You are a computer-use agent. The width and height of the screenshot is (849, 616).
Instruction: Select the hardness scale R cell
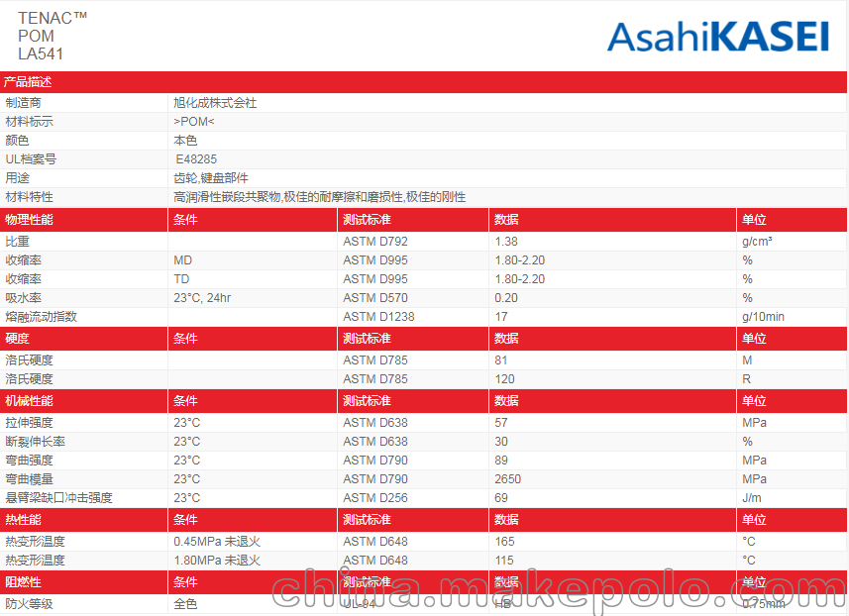tap(747, 379)
